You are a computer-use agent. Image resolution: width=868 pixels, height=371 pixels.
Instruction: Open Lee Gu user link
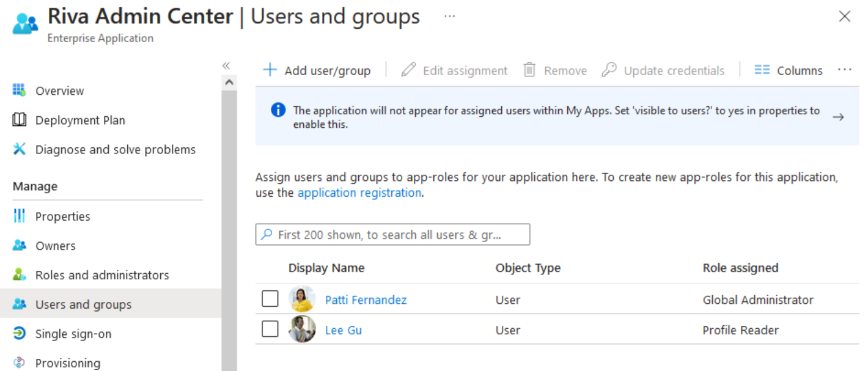[344, 330]
